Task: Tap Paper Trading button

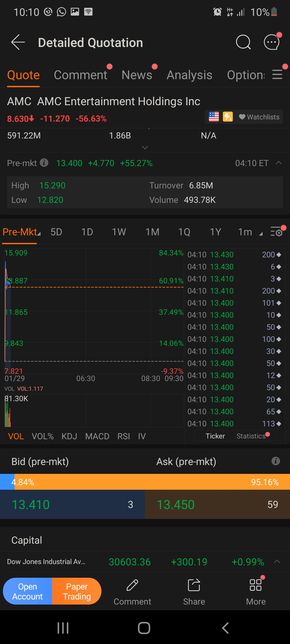Action: point(77,591)
